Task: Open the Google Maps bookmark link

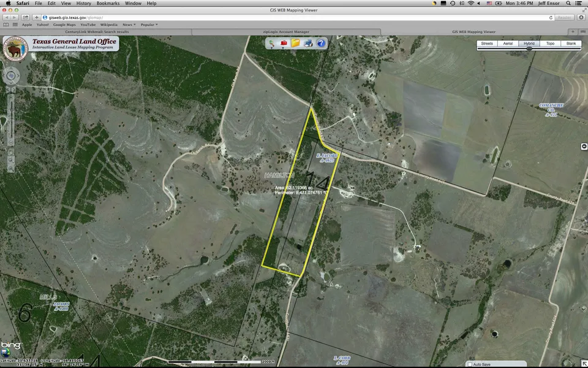Action: [x=63, y=25]
